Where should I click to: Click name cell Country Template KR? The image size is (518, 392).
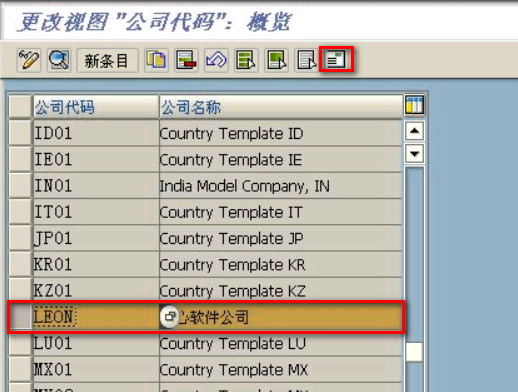click(x=281, y=264)
